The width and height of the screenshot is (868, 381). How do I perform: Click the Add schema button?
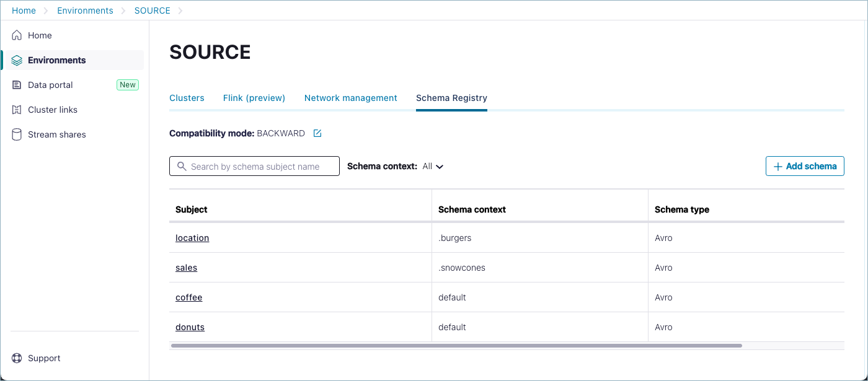pos(804,166)
